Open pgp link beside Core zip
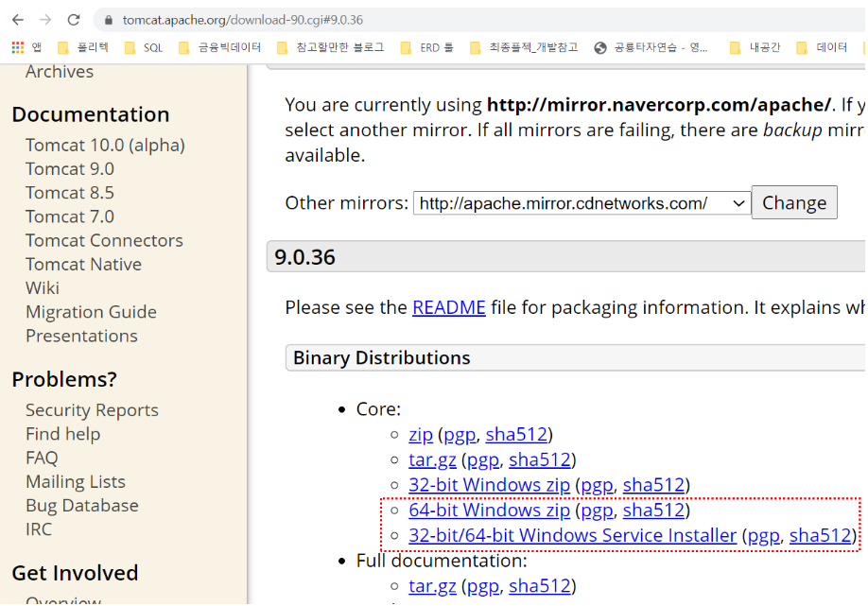 (460, 435)
